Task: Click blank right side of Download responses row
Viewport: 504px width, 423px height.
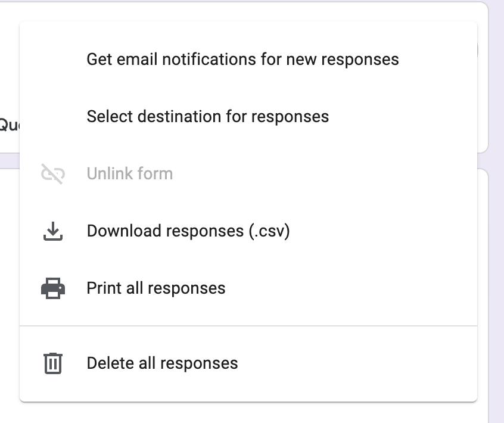Action: (x=387, y=231)
